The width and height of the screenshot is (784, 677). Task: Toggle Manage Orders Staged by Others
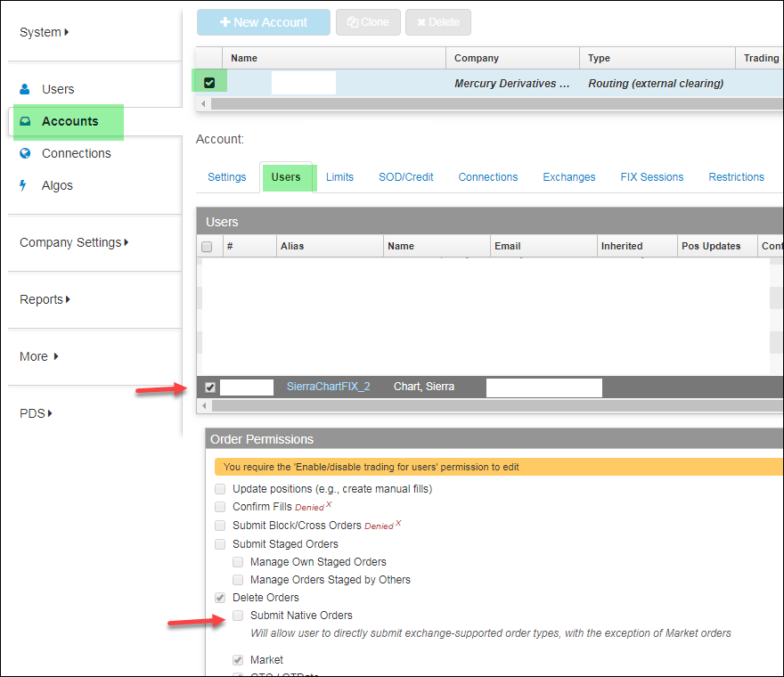coord(238,580)
